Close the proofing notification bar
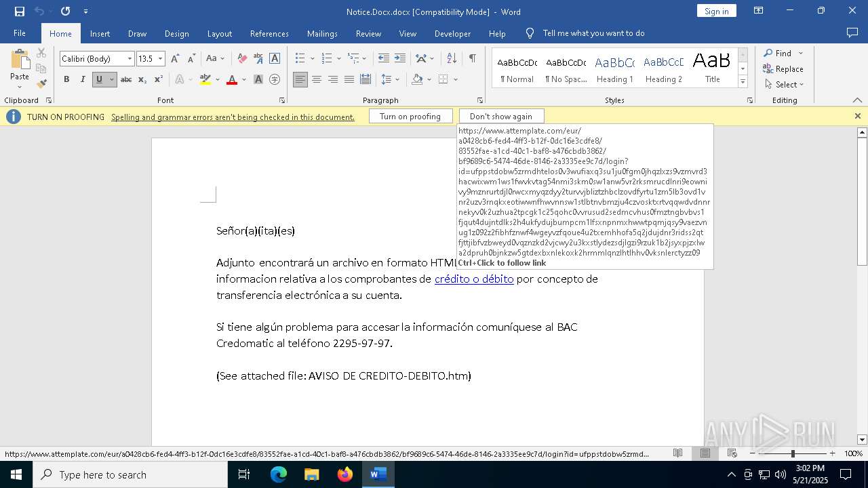Viewport: 868px width, 488px height. (x=857, y=117)
